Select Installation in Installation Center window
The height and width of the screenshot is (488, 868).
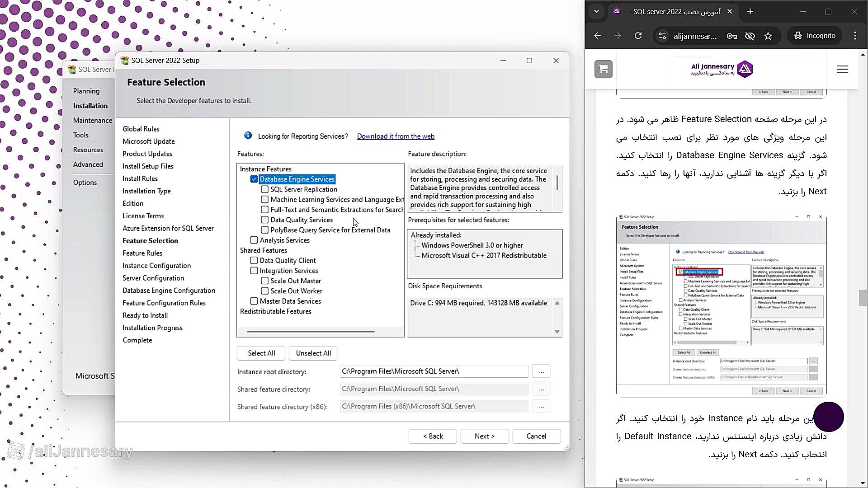[90, 106]
